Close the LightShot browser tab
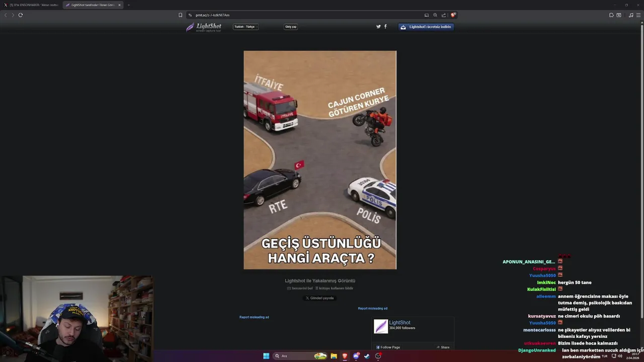This screenshot has height=362, width=644. pyautogui.click(x=119, y=5)
